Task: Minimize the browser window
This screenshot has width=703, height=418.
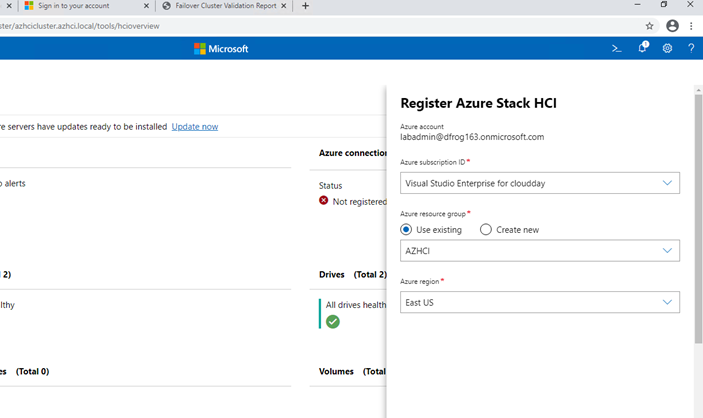Action: tap(637, 5)
